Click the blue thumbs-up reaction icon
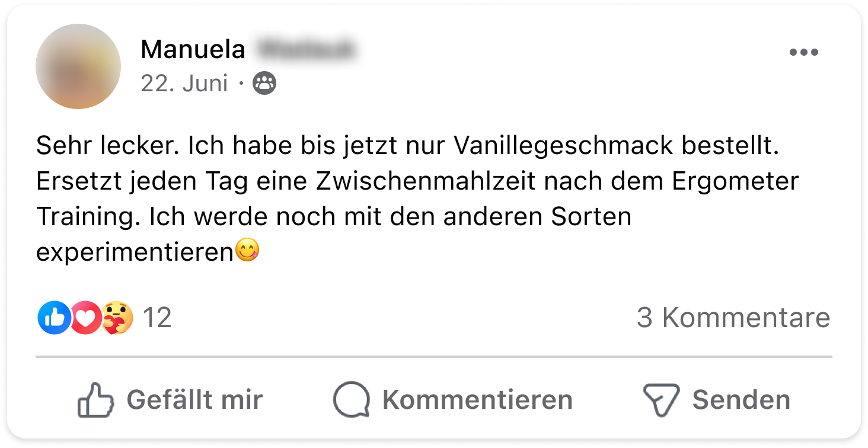This screenshot has width=868, height=448. coord(54,318)
